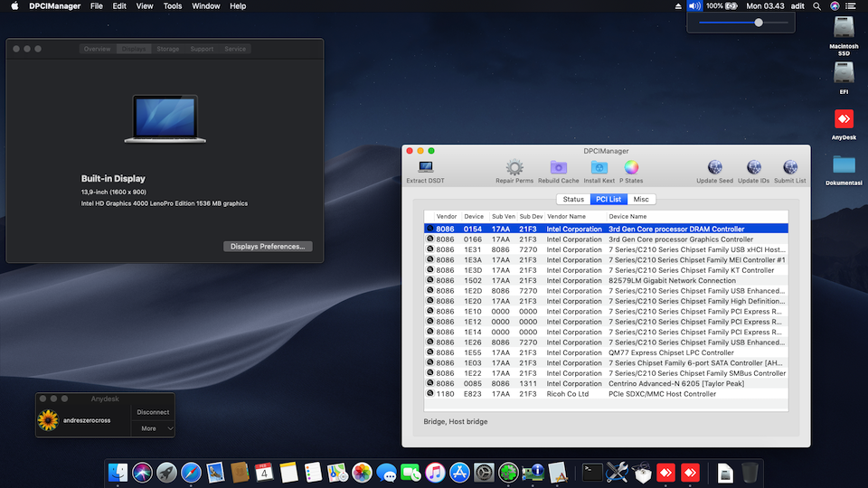Click the battery 100% status indicator

tap(722, 6)
